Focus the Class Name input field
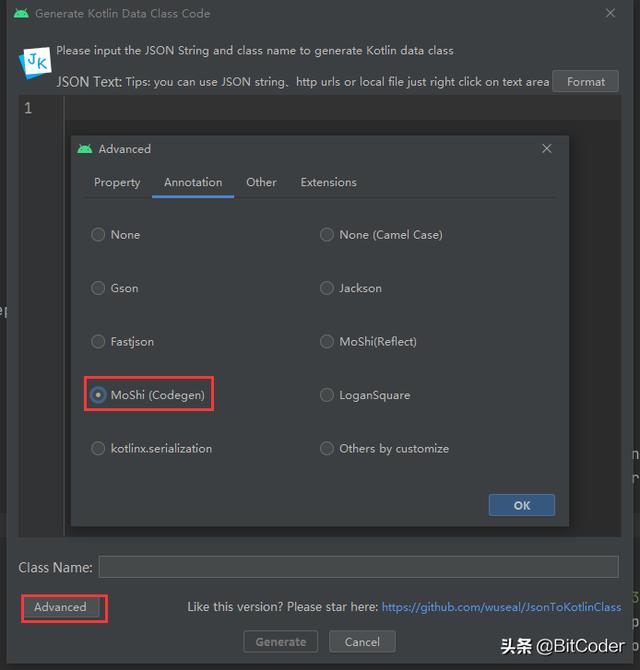This screenshot has width=640, height=670. [358, 567]
